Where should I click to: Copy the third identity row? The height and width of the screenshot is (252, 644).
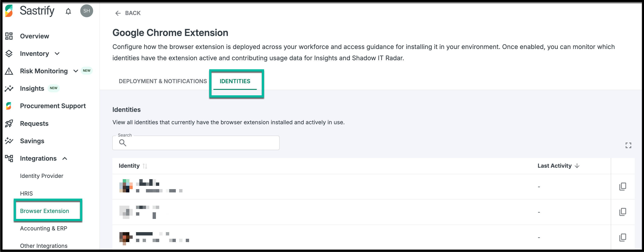tap(623, 237)
